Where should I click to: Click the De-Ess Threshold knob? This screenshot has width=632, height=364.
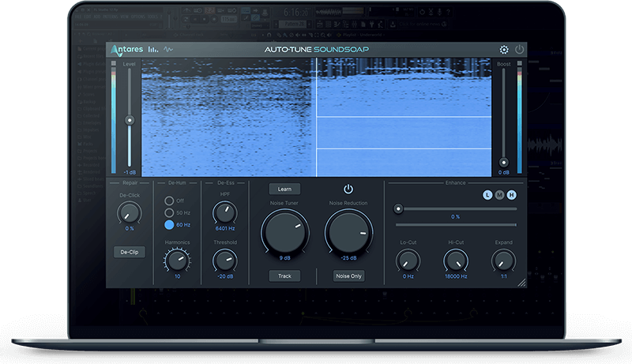pos(225,260)
